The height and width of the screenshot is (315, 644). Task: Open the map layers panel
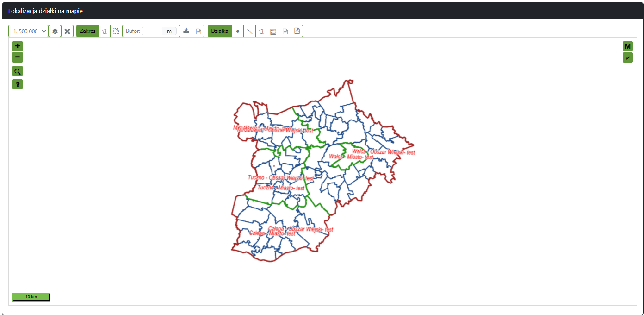55,31
